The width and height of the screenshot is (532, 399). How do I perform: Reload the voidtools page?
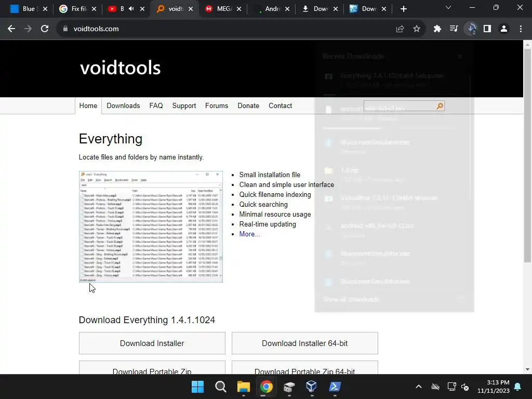(x=45, y=29)
